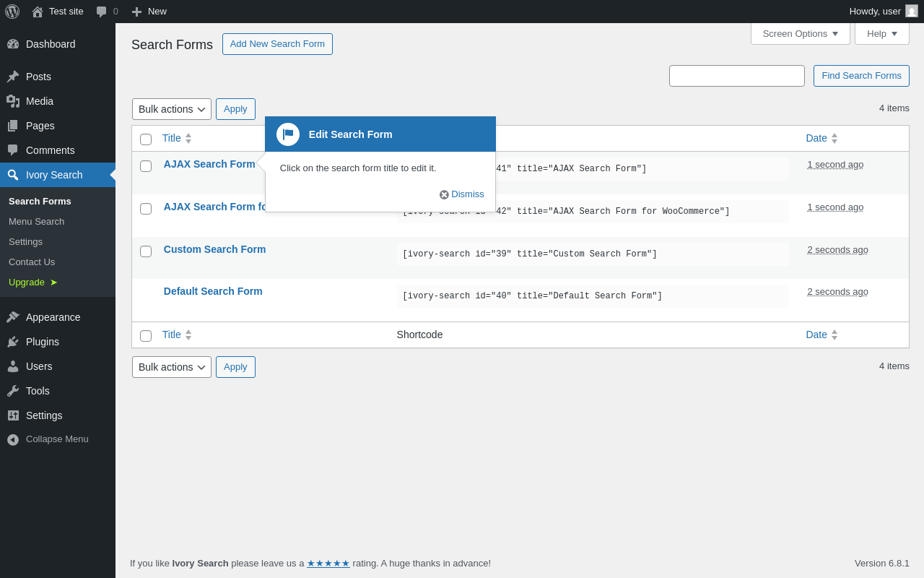Open the Custom Search Form title link
The height and width of the screenshot is (578, 924).
(x=214, y=249)
